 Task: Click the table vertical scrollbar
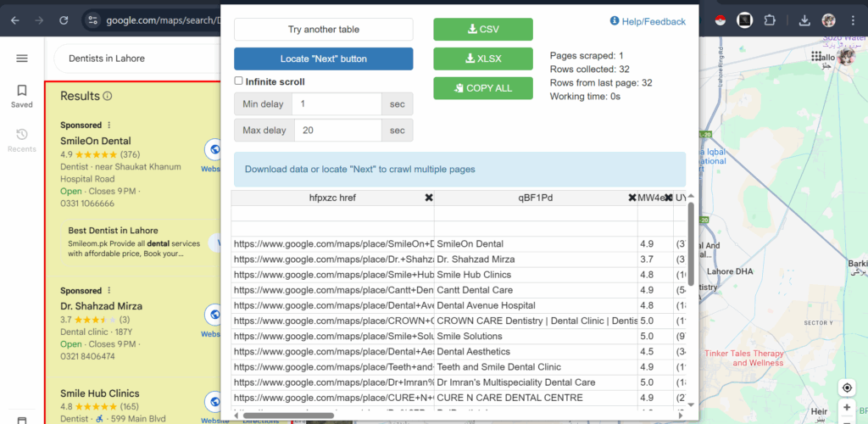[x=690, y=244]
